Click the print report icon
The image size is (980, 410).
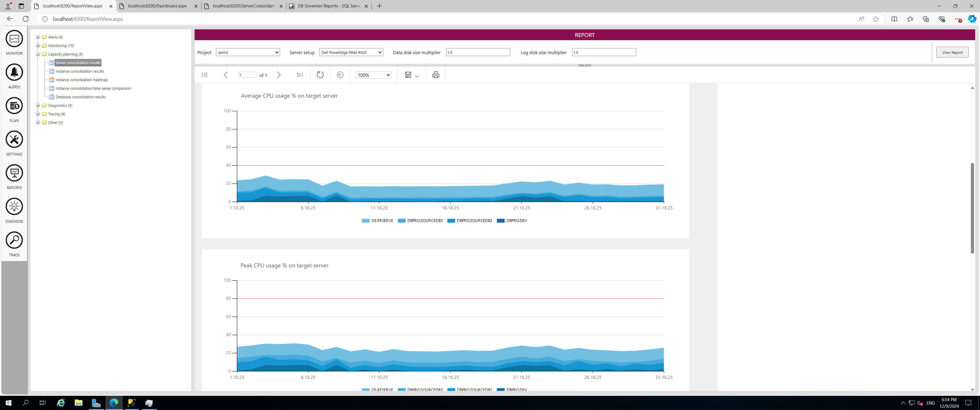tap(436, 75)
